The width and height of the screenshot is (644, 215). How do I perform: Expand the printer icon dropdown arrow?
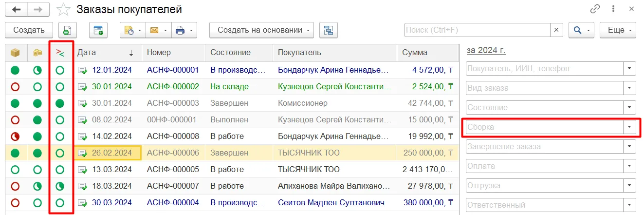[x=192, y=30]
